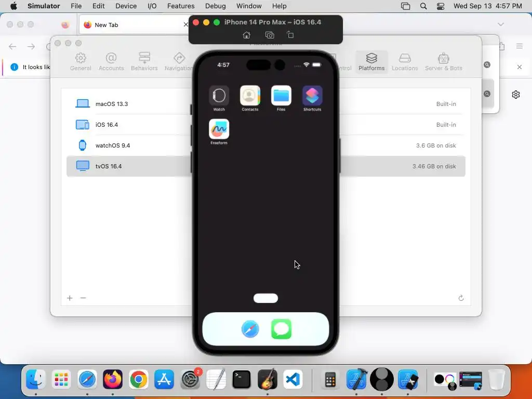This screenshot has height=399, width=532.
Task: Open Firefox from the Dock
Action: pyautogui.click(x=113, y=379)
